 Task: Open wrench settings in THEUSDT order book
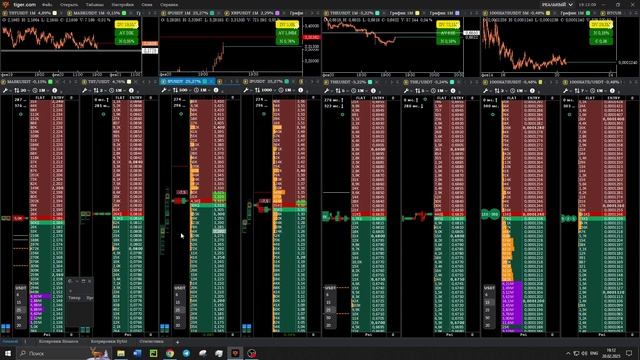327,90
